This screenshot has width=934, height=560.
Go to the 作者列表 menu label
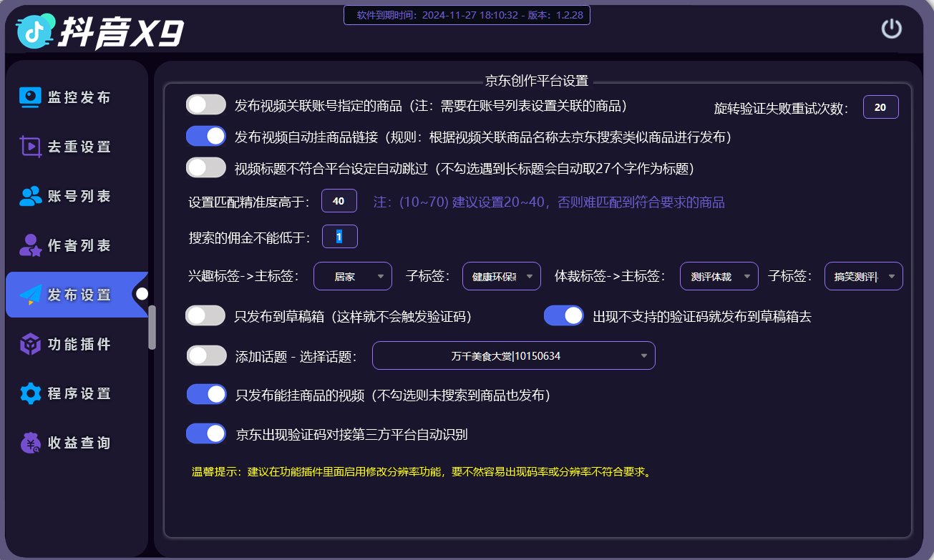coord(79,245)
